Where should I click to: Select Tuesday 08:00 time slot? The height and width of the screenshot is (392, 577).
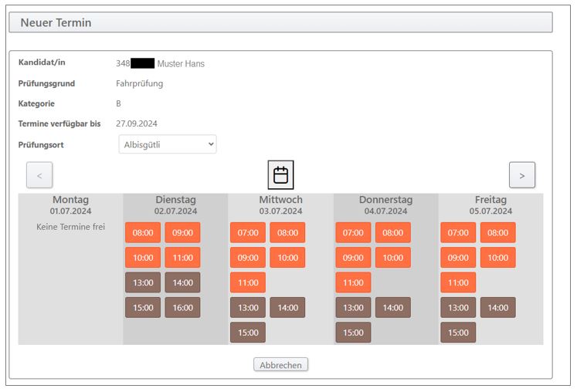pos(142,232)
